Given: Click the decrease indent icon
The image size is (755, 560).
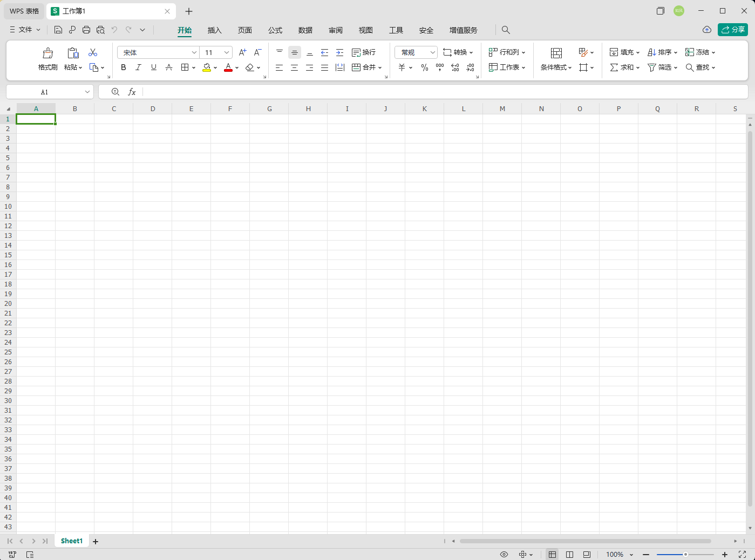Looking at the screenshot, I should click(324, 52).
